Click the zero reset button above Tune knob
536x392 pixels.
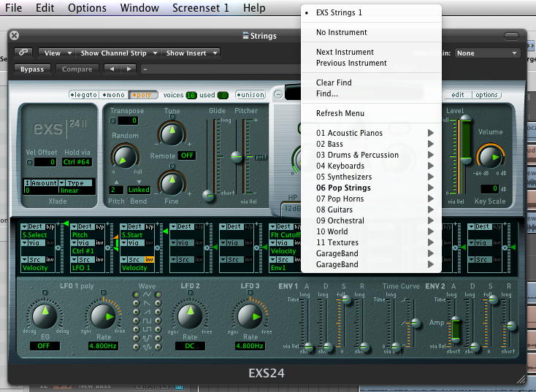pos(172,117)
